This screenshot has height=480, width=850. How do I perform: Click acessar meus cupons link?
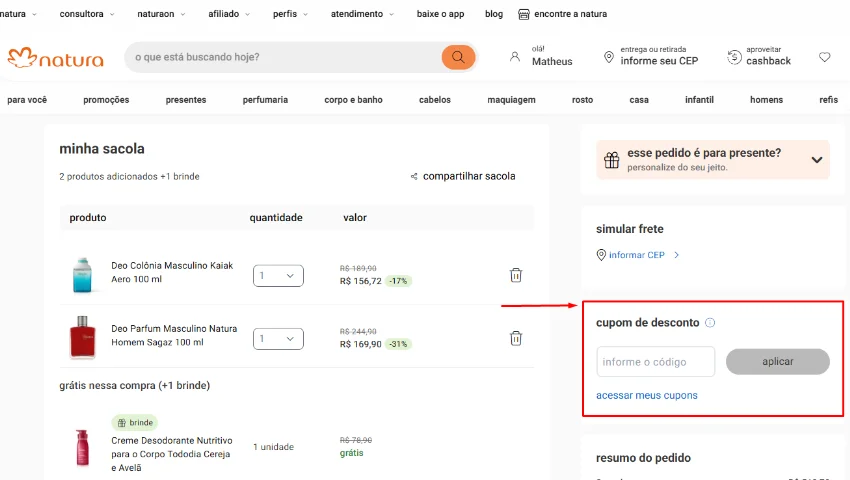point(647,395)
